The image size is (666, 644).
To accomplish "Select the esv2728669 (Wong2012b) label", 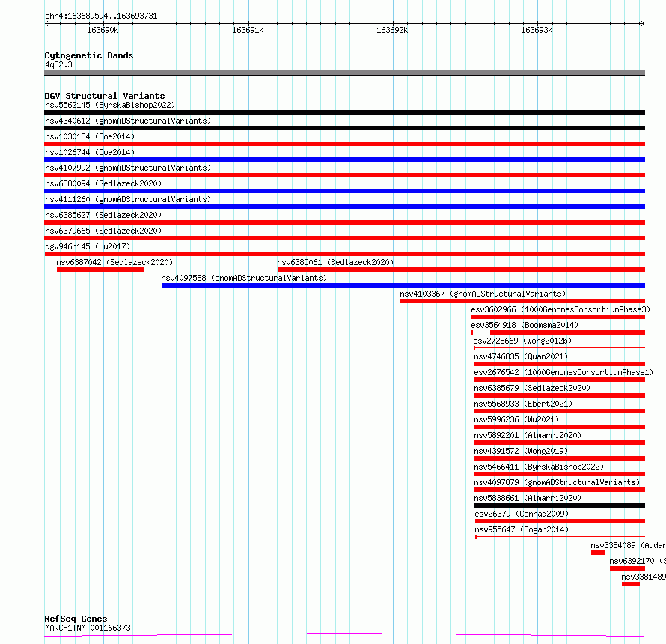I will point(522,341).
